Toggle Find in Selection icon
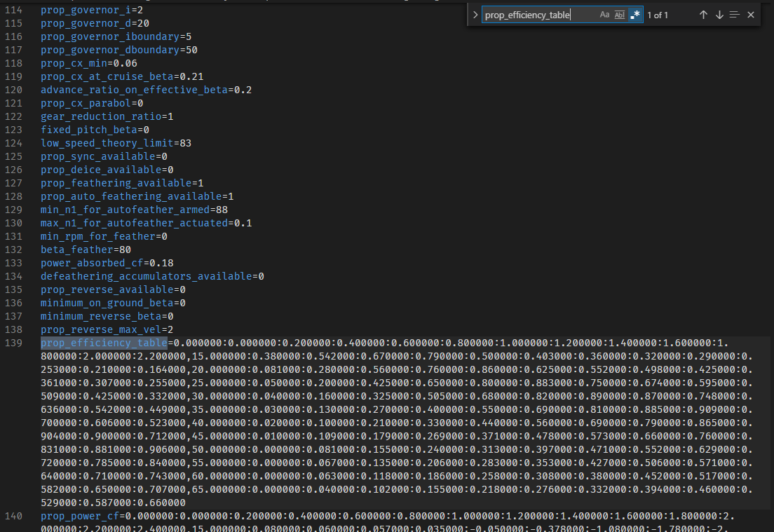The width and height of the screenshot is (774, 532). (735, 15)
